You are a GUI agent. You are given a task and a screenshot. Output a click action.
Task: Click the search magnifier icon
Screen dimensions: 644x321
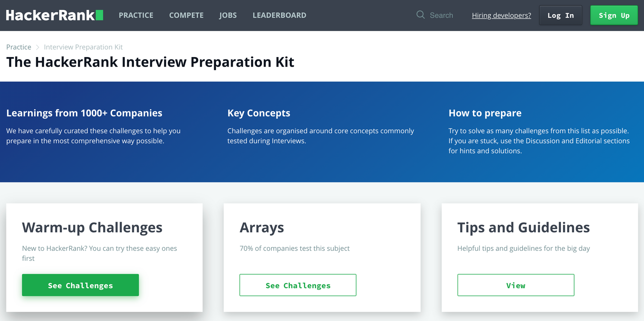420,15
